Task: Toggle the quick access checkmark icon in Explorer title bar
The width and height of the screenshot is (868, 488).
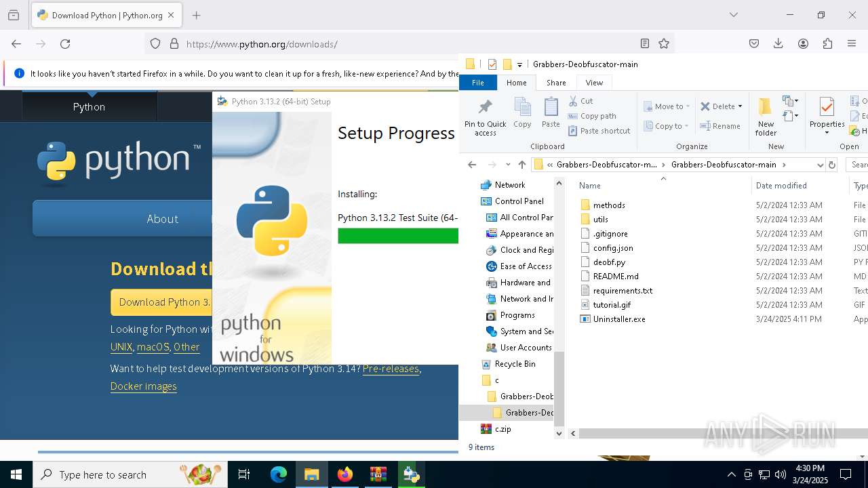Action: click(x=492, y=64)
